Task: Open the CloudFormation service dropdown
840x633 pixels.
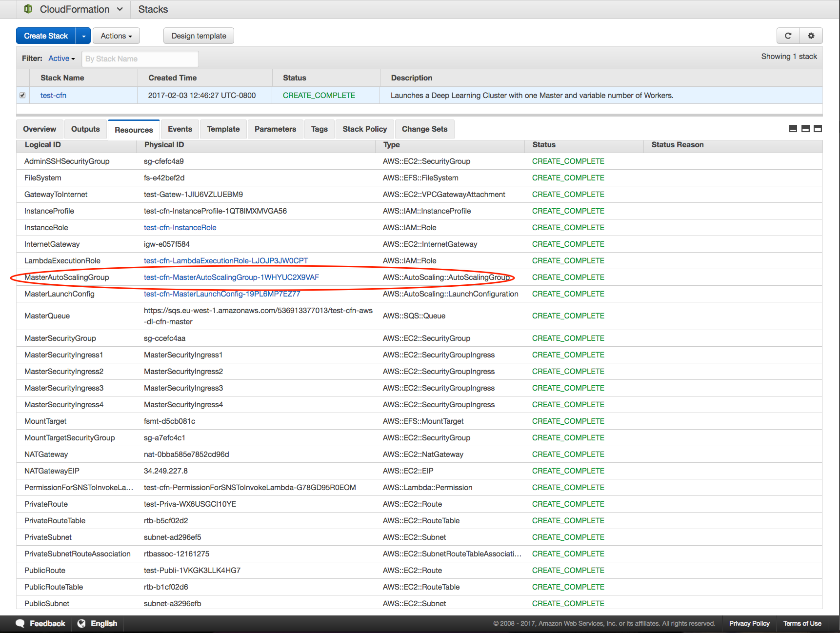Action: click(x=81, y=9)
